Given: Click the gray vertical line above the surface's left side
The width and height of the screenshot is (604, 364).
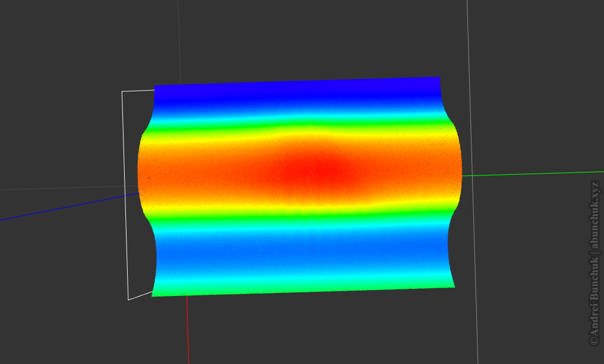Looking at the screenshot, I should point(179,42).
